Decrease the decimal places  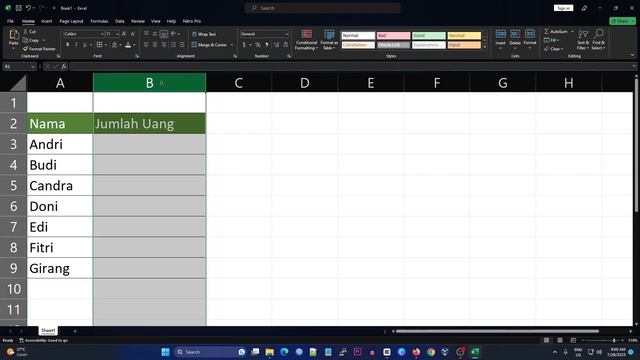pyautogui.click(x=285, y=44)
